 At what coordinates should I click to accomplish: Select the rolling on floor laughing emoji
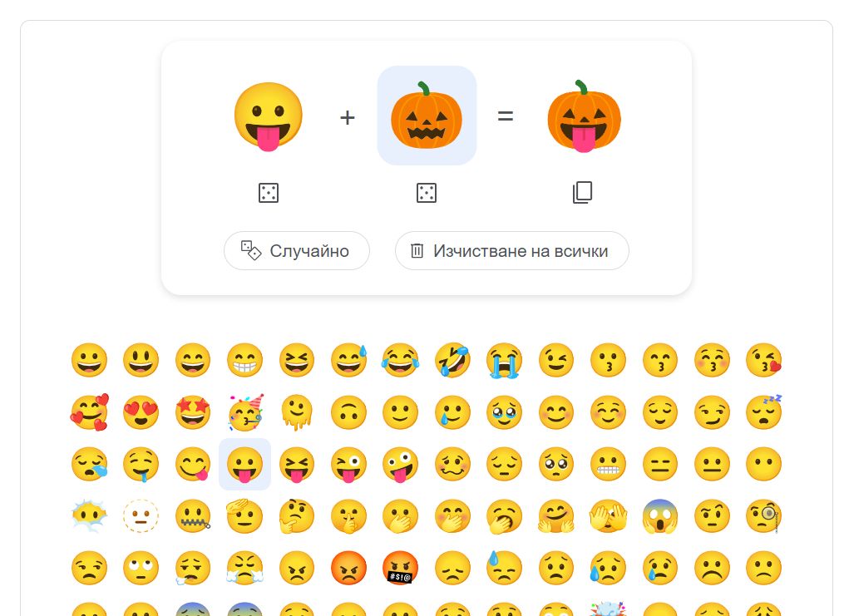[x=452, y=360]
